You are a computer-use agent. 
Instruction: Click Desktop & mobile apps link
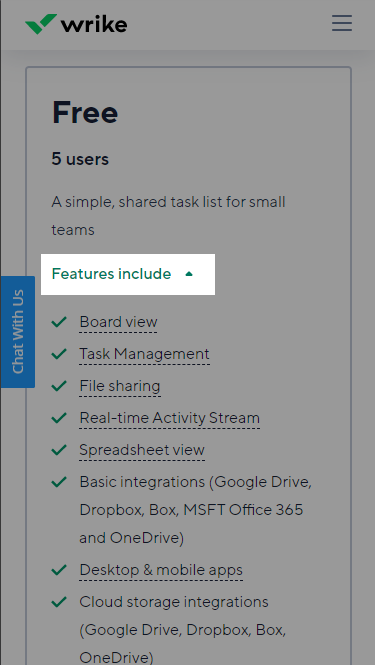[161, 570]
